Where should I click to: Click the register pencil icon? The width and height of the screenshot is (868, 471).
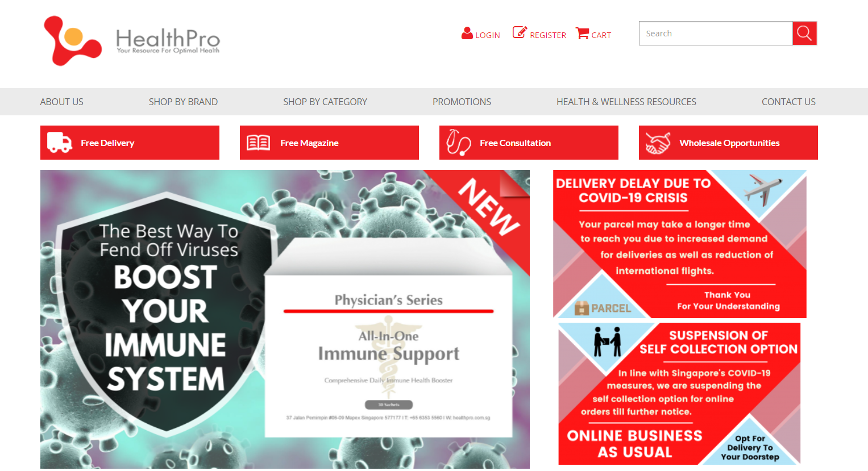click(520, 32)
